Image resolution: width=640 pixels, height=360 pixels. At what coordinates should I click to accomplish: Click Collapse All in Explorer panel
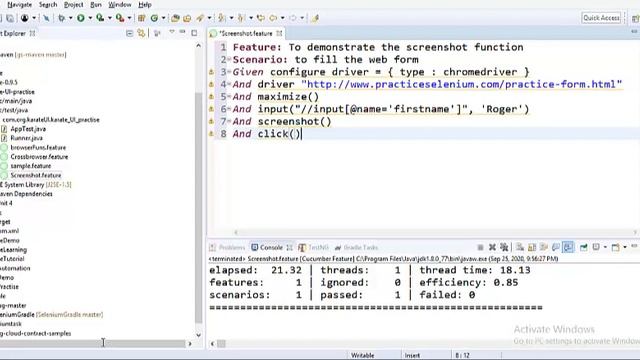pos(129,33)
